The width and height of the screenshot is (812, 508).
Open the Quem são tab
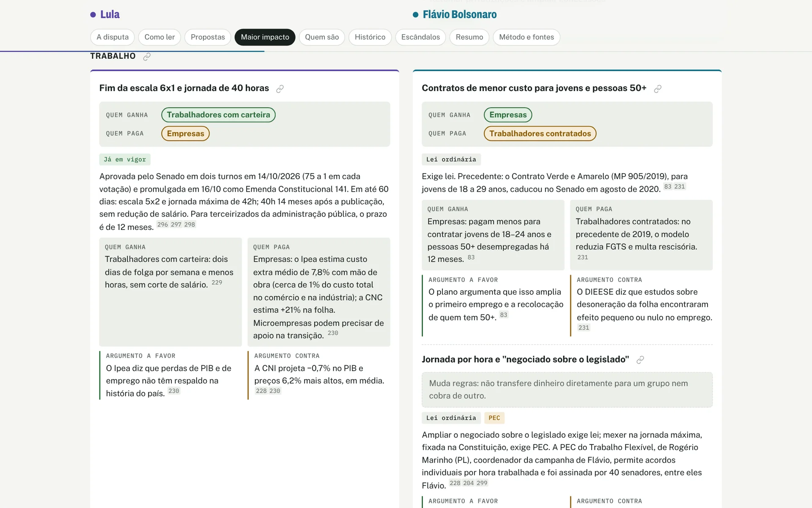[x=322, y=37]
